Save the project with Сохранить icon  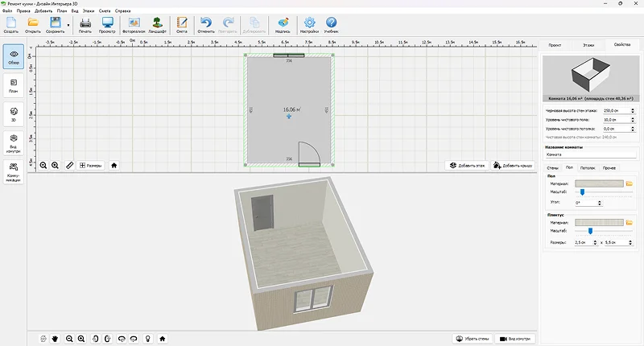pyautogui.click(x=55, y=25)
